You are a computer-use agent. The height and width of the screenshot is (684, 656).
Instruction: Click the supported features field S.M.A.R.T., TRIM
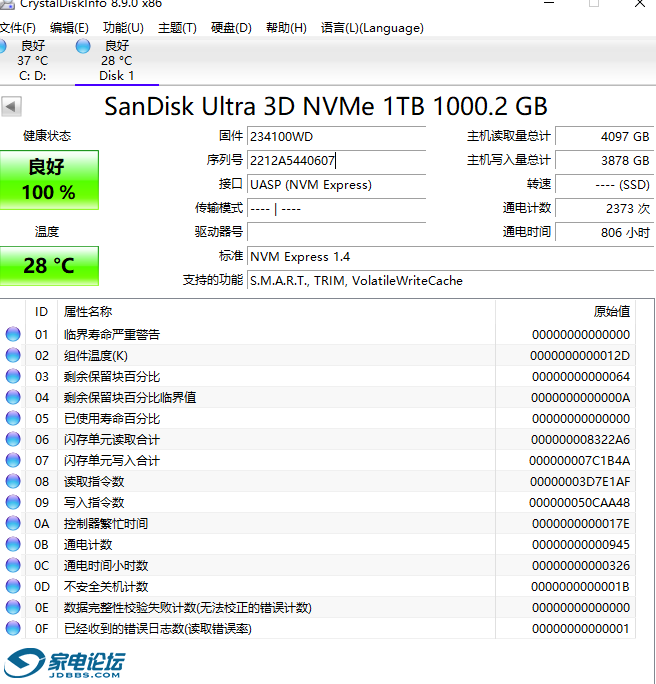click(x=451, y=280)
